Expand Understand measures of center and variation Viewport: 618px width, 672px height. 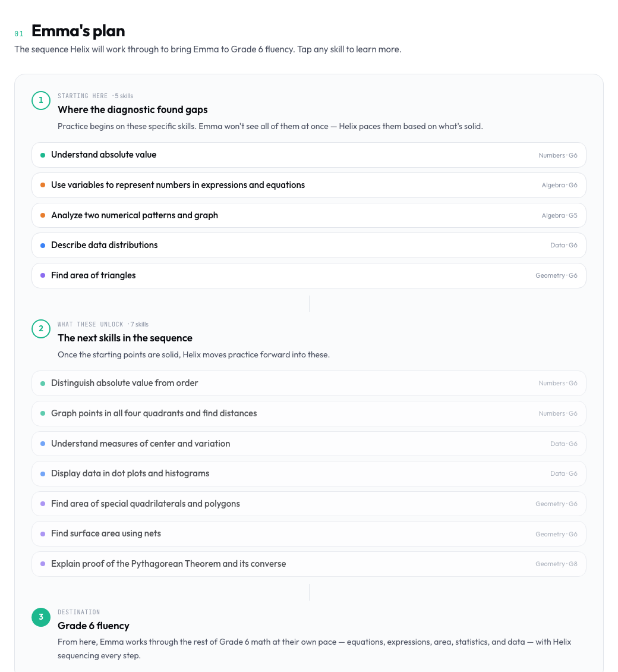[309, 444]
